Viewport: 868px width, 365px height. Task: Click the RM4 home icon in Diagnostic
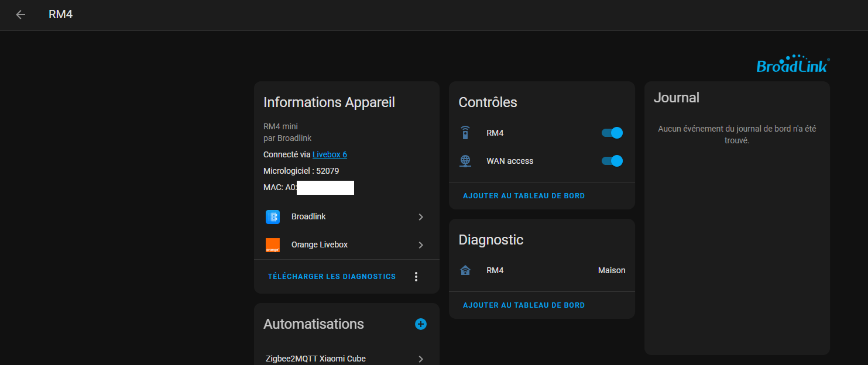click(465, 270)
